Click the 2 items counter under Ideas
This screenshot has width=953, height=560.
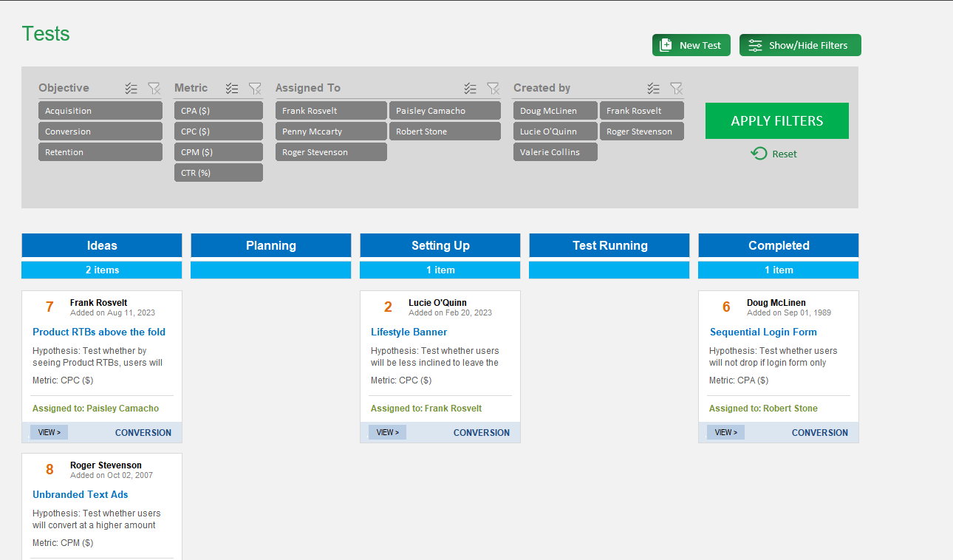(x=101, y=270)
